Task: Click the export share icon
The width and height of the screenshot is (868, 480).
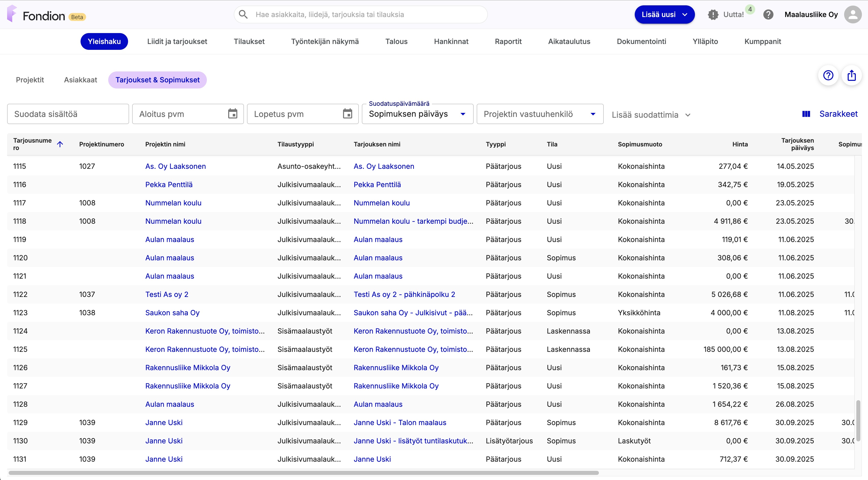Action: tap(851, 75)
